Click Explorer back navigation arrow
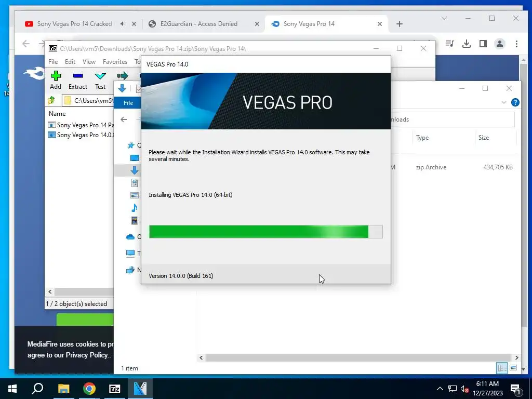Image resolution: width=532 pixels, height=399 pixels. tap(124, 119)
